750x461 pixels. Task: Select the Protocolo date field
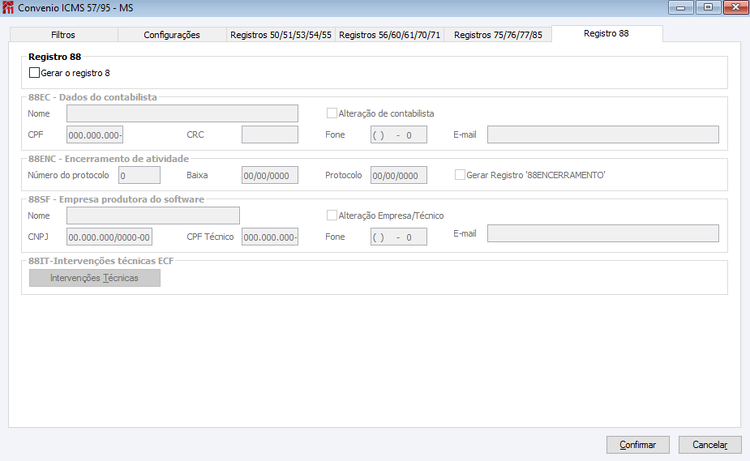point(398,175)
